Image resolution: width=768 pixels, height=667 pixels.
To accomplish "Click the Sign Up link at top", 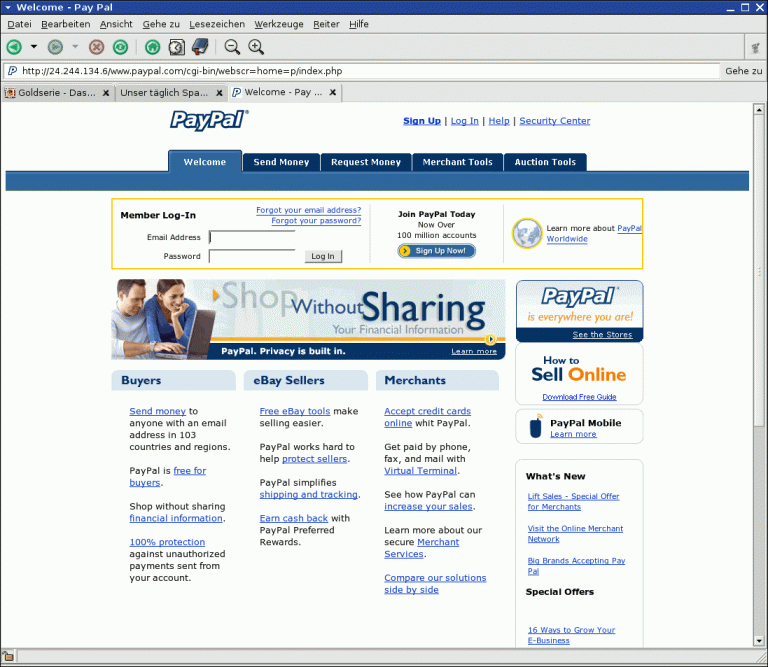I will coord(422,120).
